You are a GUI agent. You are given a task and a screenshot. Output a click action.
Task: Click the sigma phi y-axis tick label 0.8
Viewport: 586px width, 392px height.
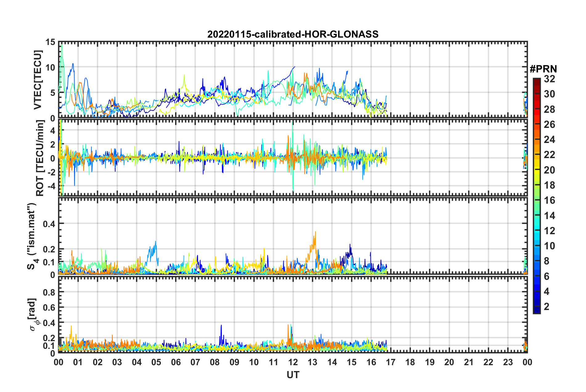[49, 292]
